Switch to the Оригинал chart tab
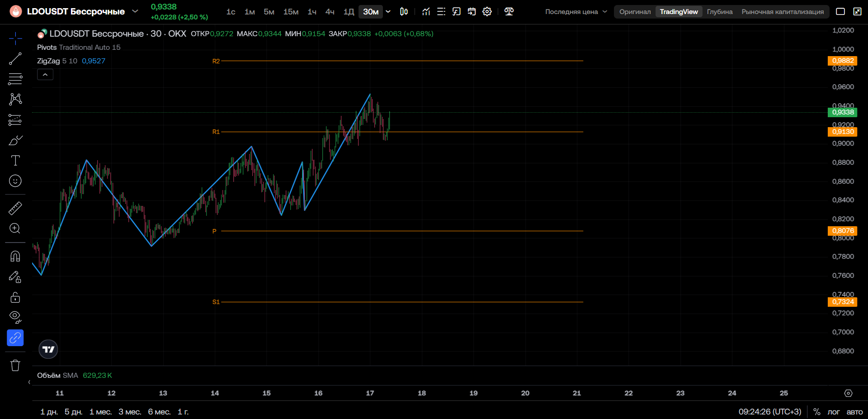This screenshot has height=419, width=868. (x=635, y=12)
